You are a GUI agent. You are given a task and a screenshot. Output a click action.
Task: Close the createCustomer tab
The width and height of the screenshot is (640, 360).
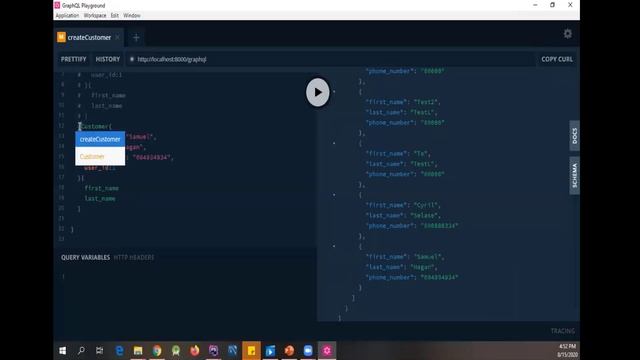pyautogui.click(x=118, y=37)
